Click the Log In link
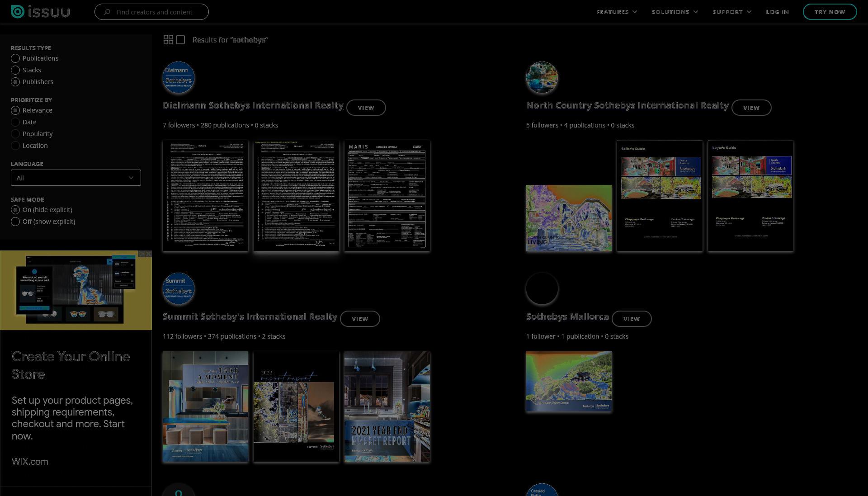This screenshot has height=496, width=868. click(777, 12)
